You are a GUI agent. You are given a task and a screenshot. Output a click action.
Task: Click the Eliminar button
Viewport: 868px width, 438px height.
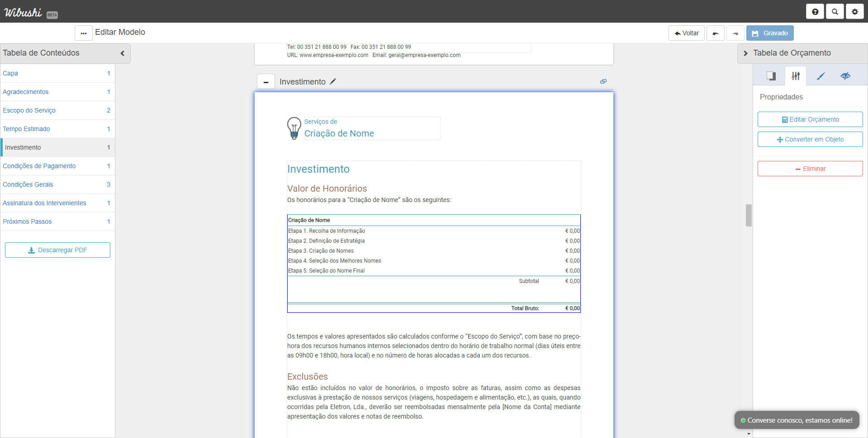pos(810,169)
